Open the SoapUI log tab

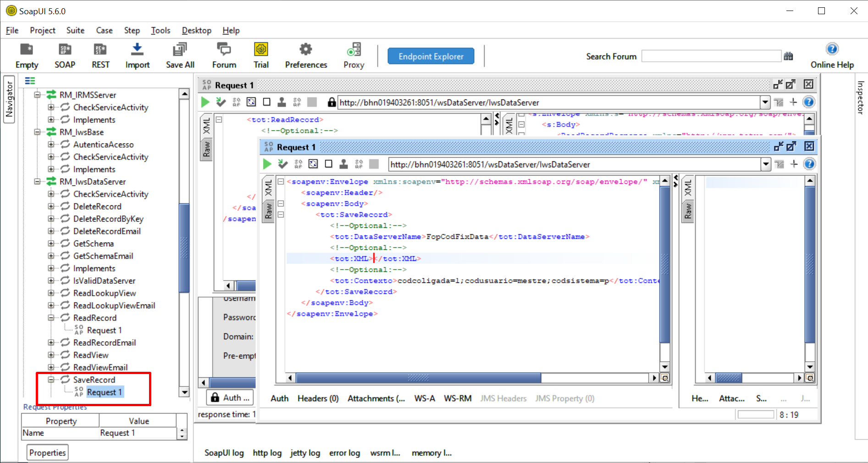(x=224, y=453)
